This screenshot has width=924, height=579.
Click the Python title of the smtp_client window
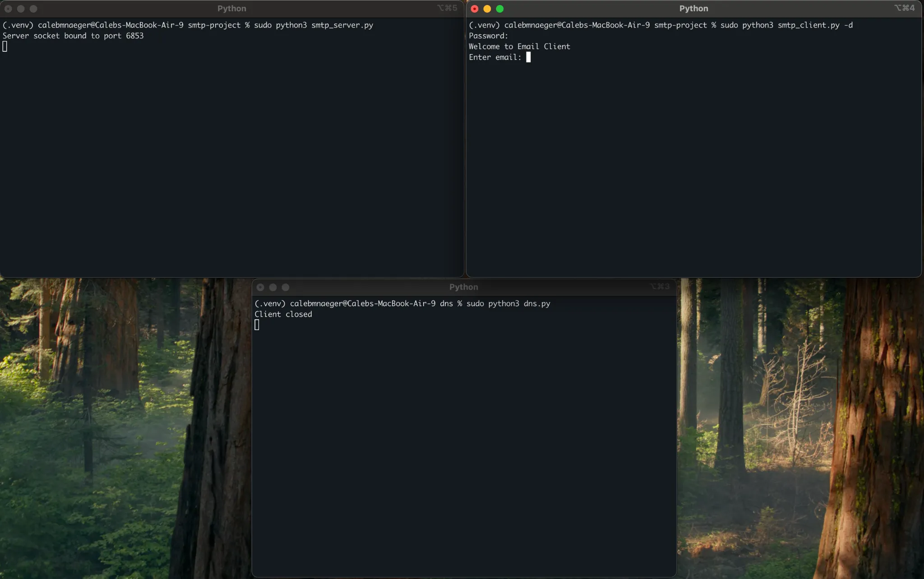694,9
